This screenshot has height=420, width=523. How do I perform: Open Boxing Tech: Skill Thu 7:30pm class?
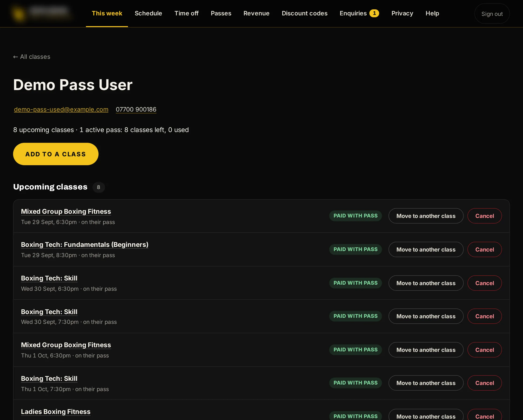(49, 378)
